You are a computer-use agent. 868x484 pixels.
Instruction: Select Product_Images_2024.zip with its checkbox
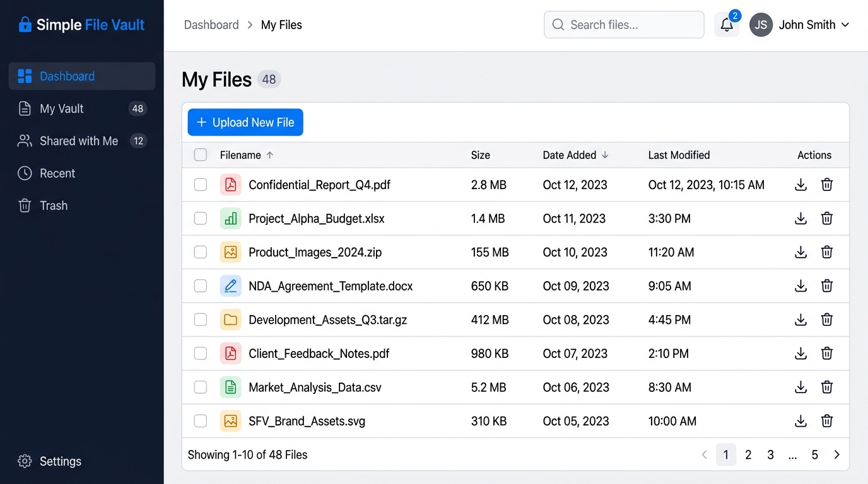tap(201, 252)
